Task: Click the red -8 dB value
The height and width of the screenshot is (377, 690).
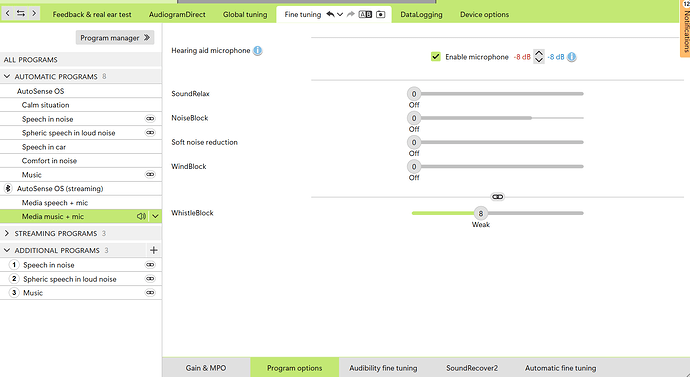Action: pos(522,57)
